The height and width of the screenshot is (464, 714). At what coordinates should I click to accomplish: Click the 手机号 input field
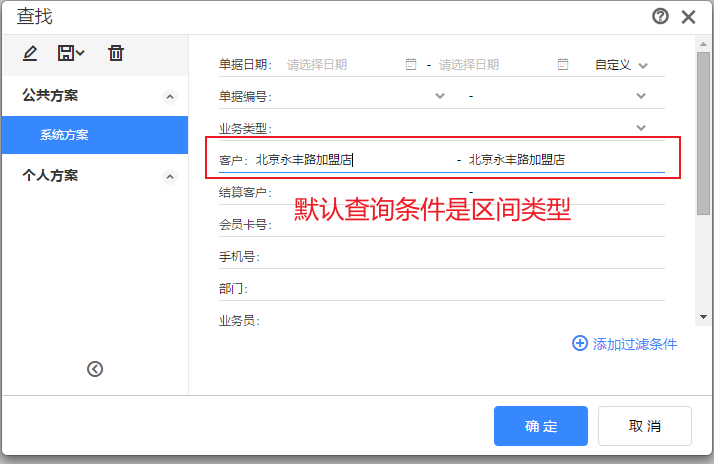click(x=464, y=256)
